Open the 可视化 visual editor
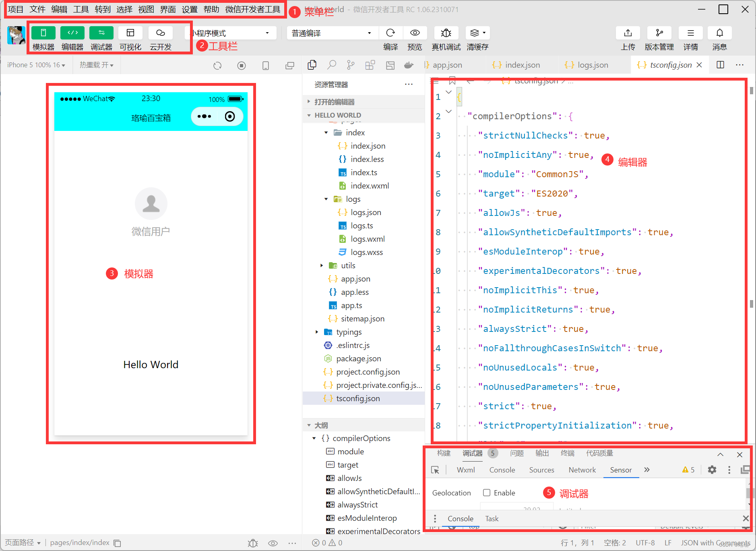756x551 pixels. (x=130, y=33)
